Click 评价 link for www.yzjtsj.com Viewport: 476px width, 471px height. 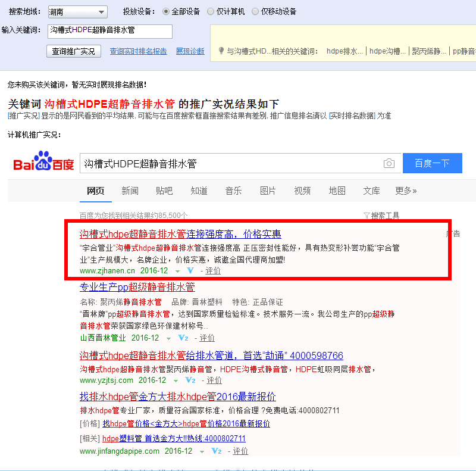click(214, 380)
